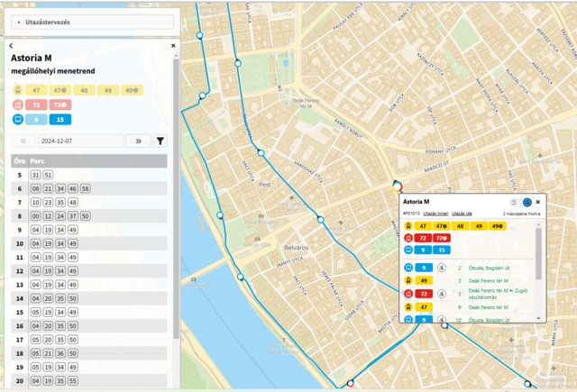Open the timetable filter funnel button

[x=160, y=141]
